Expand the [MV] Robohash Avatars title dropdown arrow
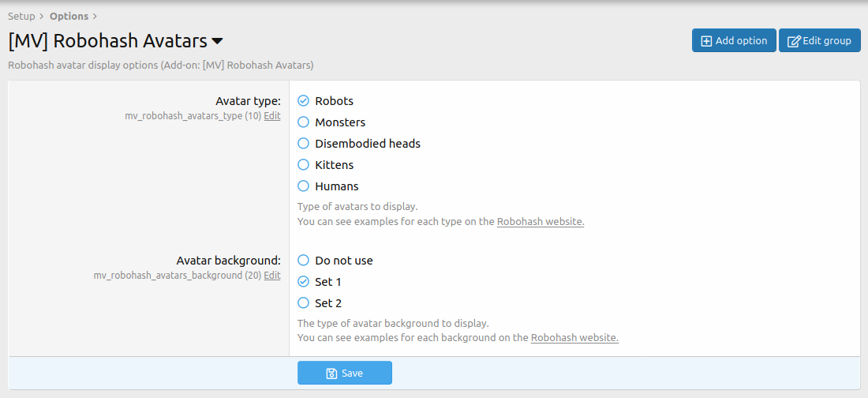The width and height of the screenshot is (868, 398). pos(218,41)
